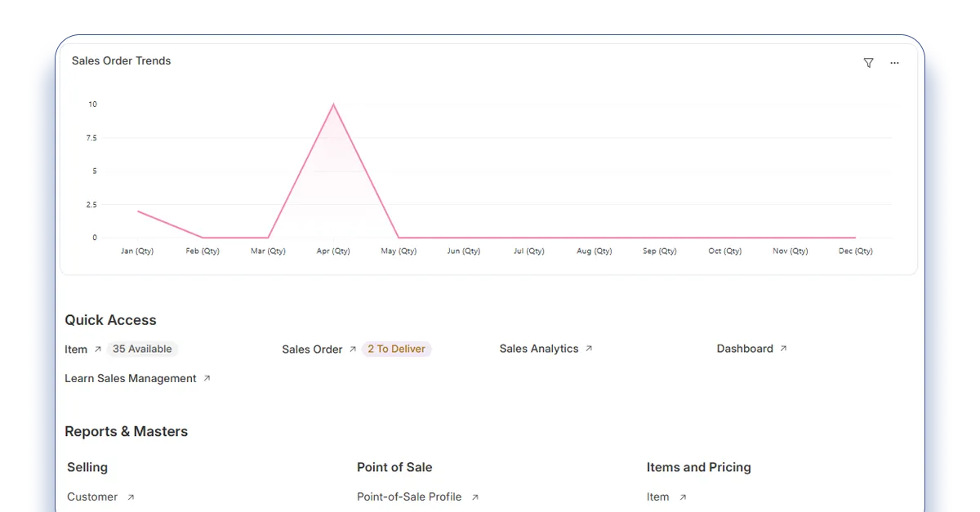The height and width of the screenshot is (512, 980).
Task: Open the Sales Analytics link
Action: point(538,349)
